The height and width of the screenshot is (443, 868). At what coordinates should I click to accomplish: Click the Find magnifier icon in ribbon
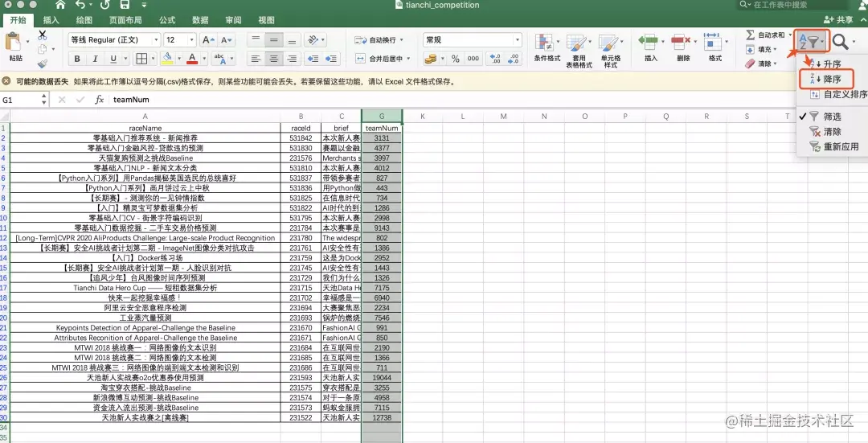[x=840, y=42]
